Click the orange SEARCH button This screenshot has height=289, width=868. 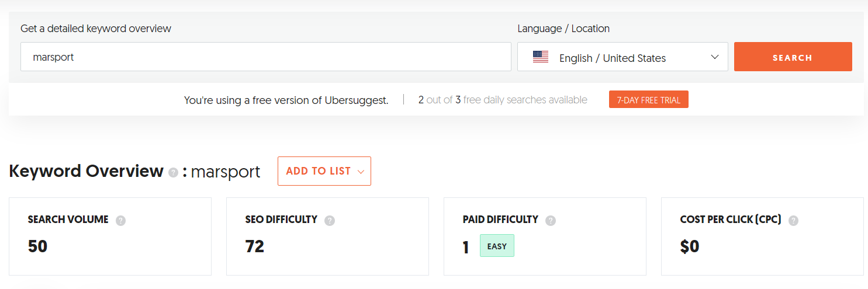click(793, 57)
